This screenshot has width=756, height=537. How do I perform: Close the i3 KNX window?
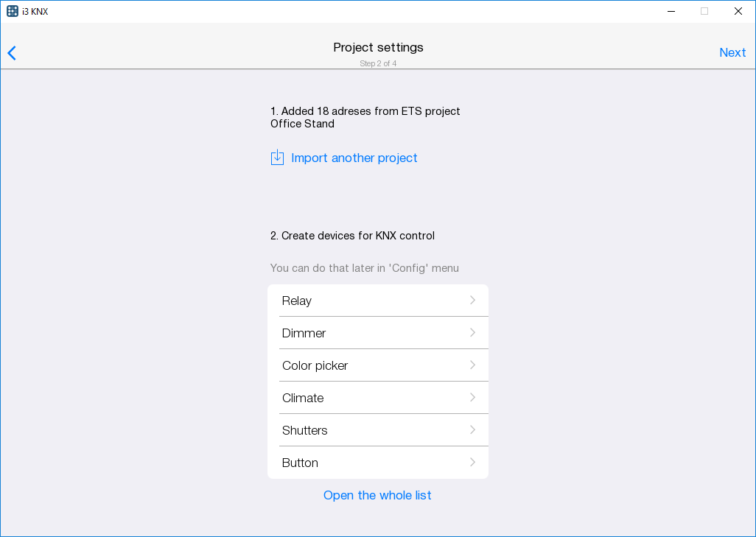point(738,11)
